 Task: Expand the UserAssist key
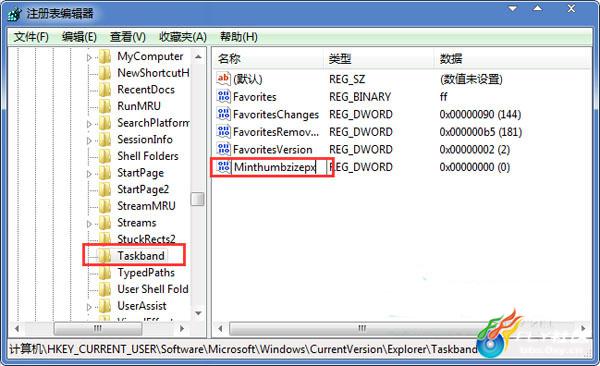[x=89, y=307]
